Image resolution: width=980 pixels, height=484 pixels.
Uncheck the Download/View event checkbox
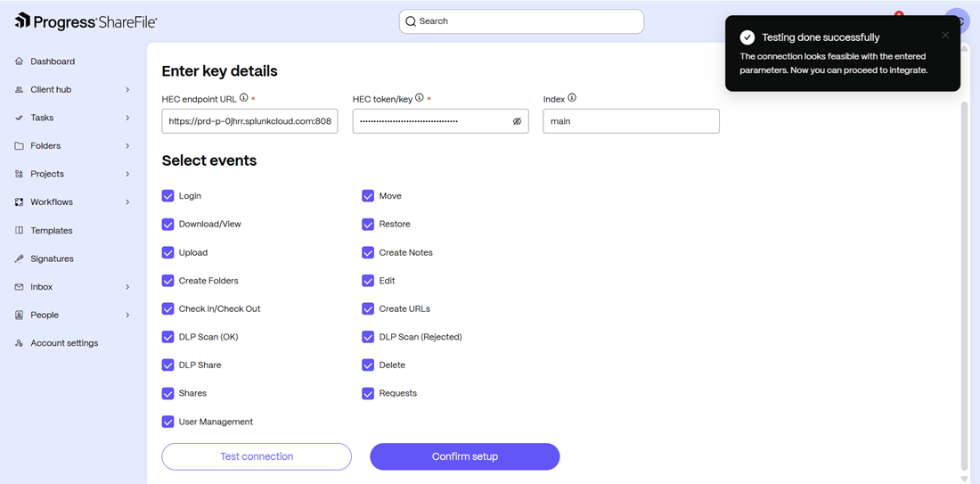click(x=167, y=224)
